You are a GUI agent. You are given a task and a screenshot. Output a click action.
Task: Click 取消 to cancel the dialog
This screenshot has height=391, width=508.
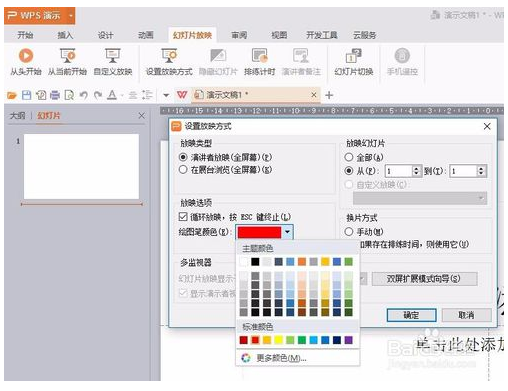(466, 315)
